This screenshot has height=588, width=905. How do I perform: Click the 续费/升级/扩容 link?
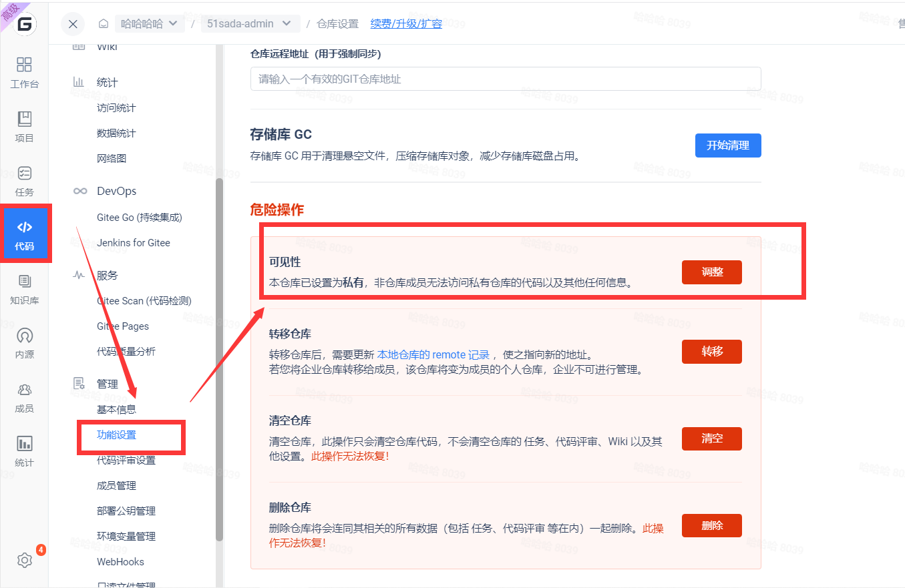tap(406, 24)
